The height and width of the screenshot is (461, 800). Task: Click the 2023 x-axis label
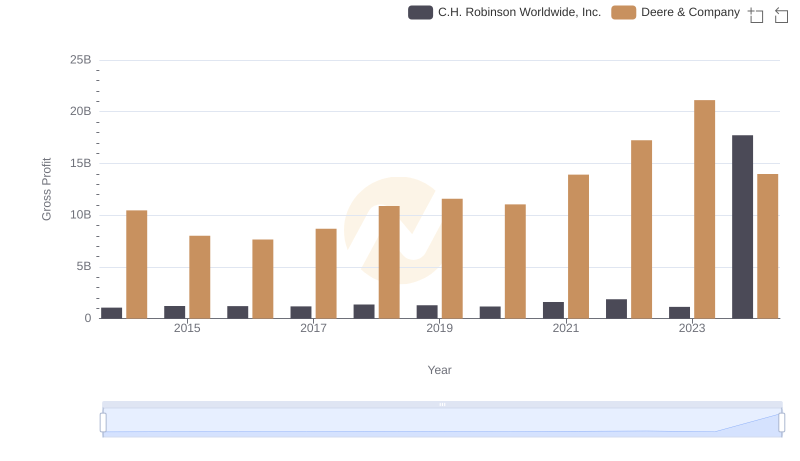tap(692, 328)
